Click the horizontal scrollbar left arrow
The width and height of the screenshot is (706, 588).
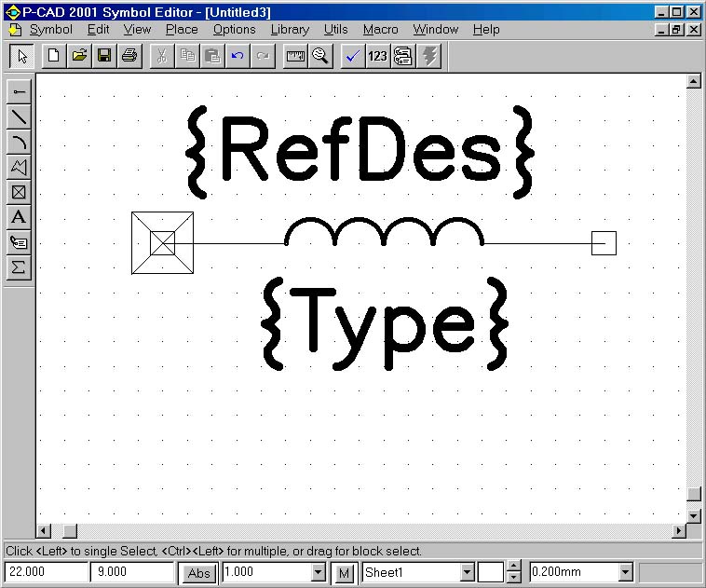point(44,531)
